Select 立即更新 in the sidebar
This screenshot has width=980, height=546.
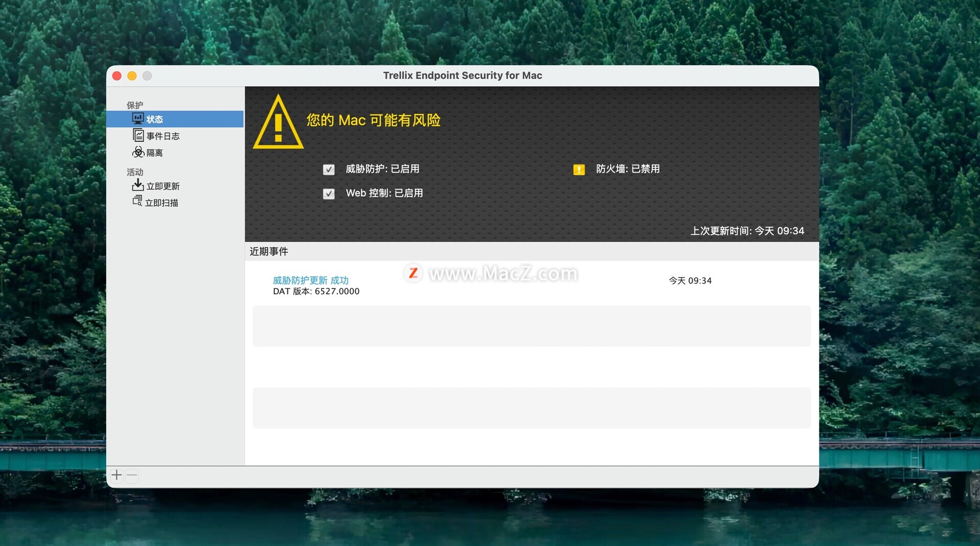coord(175,186)
